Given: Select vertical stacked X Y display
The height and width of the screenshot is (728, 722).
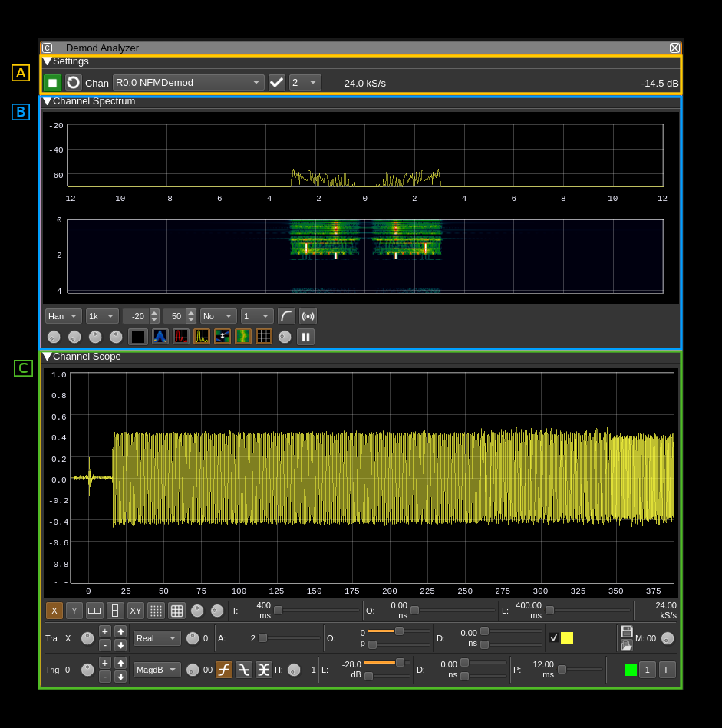Looking at the screenshot, I should click(x=115, y=611).
